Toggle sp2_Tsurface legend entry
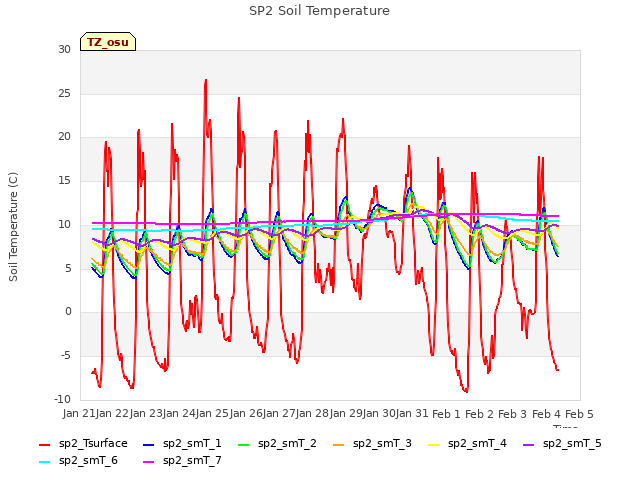Image resolution: width=640 pixels, height=480 pixels. pyautogui.click(x=83, y=443)
